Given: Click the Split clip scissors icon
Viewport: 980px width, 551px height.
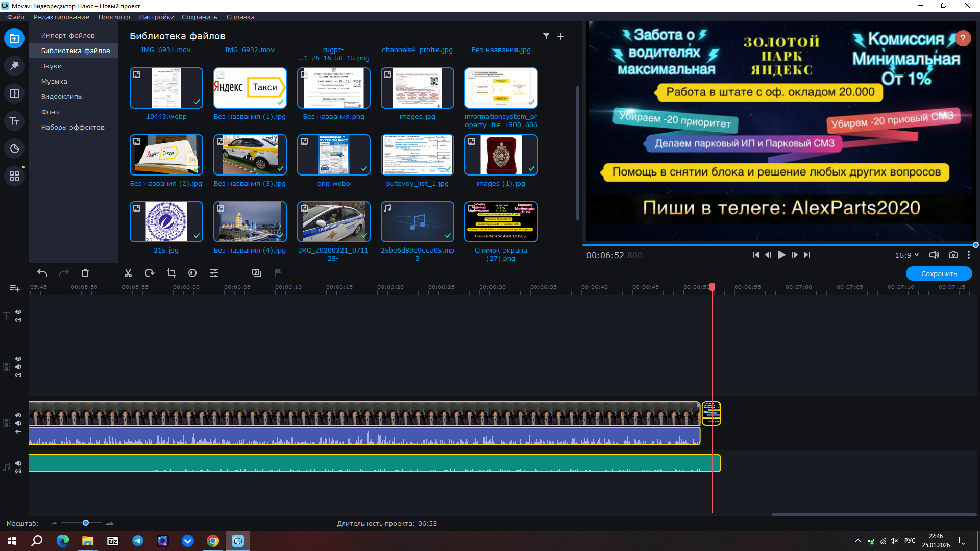Looking at the screenshot, I should click(128, 273).
